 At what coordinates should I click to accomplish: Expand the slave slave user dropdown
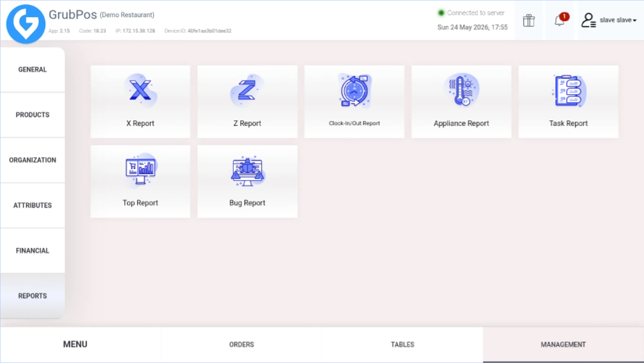(x=618, y=20)
